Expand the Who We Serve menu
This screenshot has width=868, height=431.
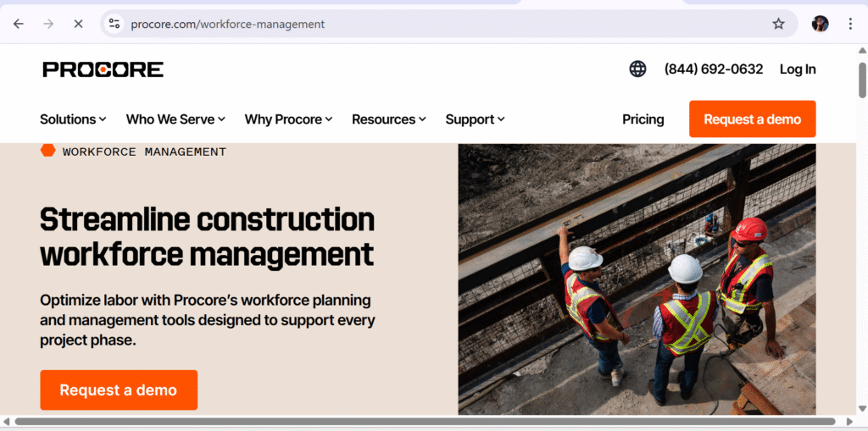click(x=175, y=119)
